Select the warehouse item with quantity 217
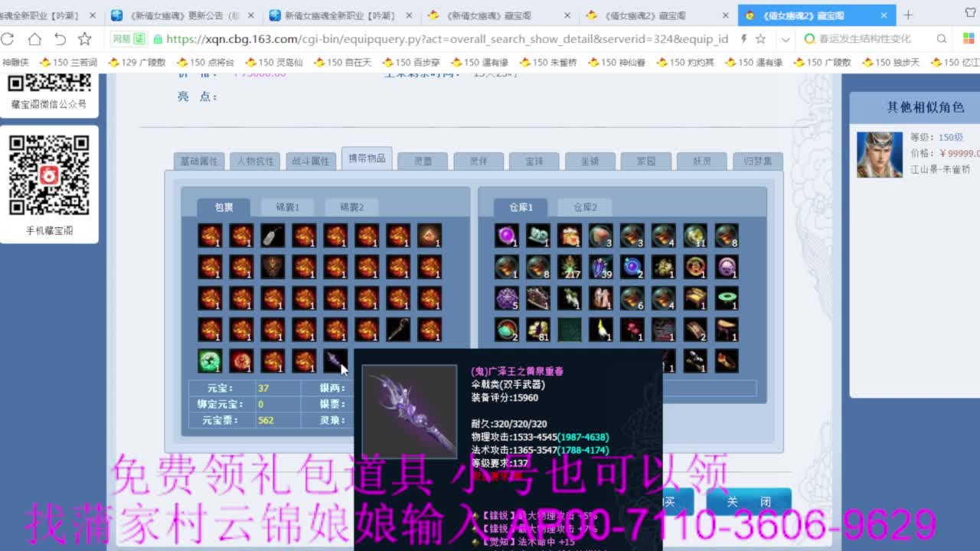This screenshot has width=980, height=551. (x=569, y=267)
